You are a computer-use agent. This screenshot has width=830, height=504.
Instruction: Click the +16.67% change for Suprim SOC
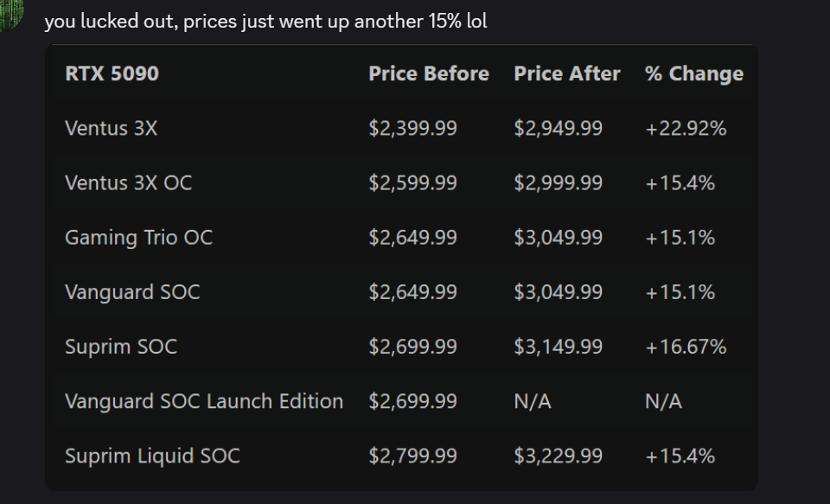tap(686, 347)
